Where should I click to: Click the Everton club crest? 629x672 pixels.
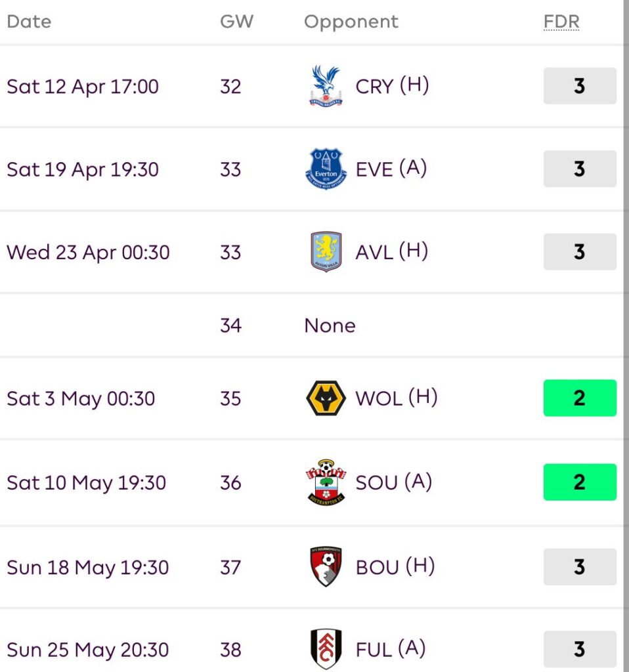click(326, 169)
